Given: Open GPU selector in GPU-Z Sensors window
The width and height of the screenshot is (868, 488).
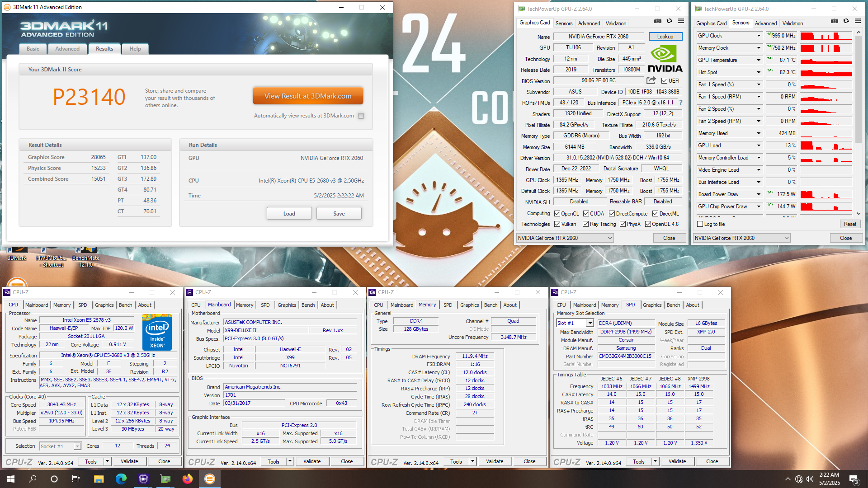Looking at the screenshot, I should coord(742,238).
